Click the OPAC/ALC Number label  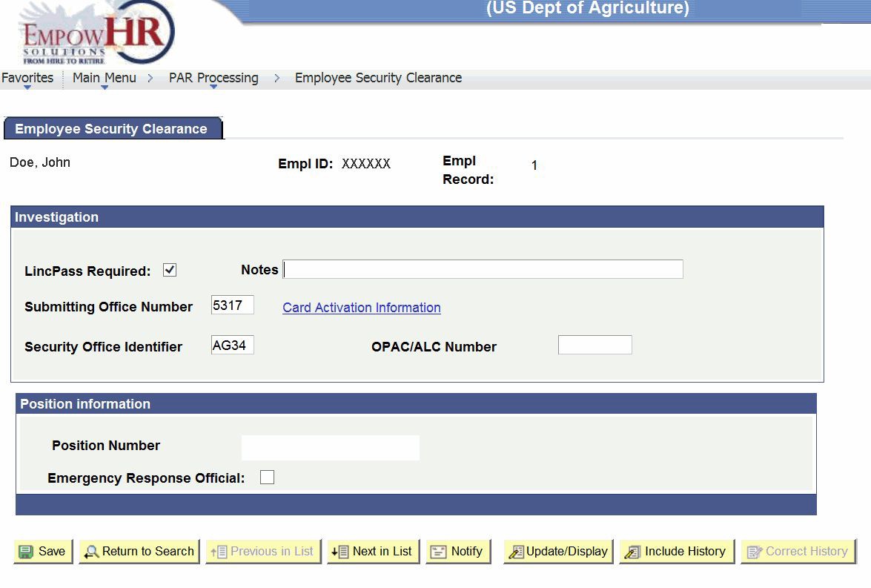434,347
